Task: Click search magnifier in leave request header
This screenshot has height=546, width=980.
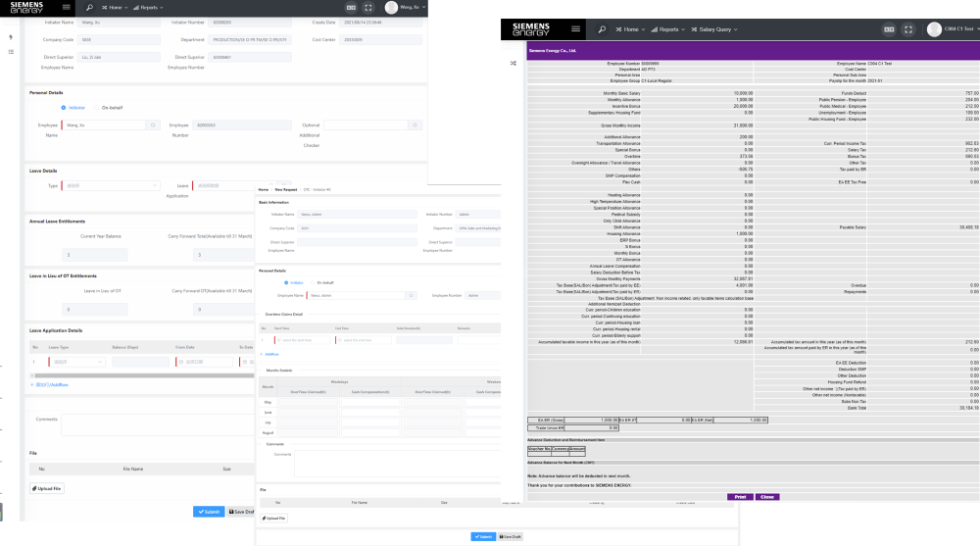Action: (x=89, y=8)
